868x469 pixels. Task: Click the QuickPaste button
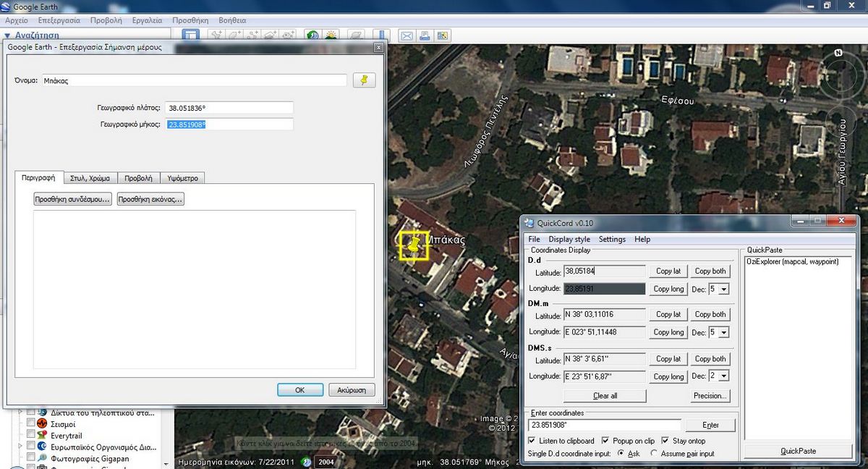pyautogui.click(x=798, y=451)
